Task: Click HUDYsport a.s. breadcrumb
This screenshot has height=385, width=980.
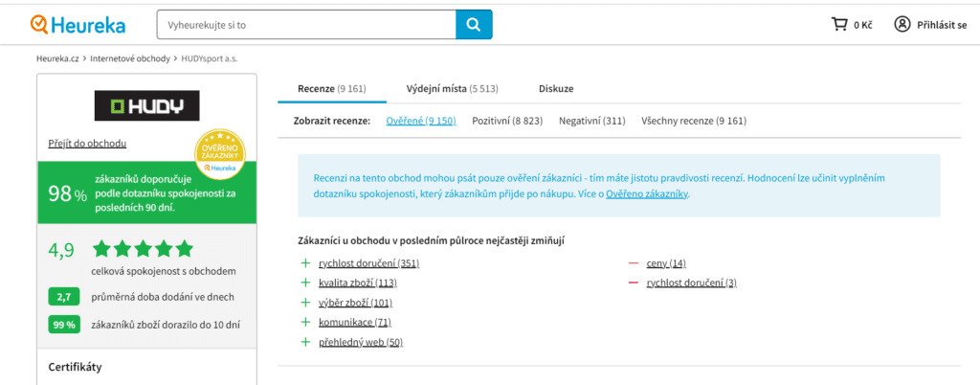Action: pos(210,58)
